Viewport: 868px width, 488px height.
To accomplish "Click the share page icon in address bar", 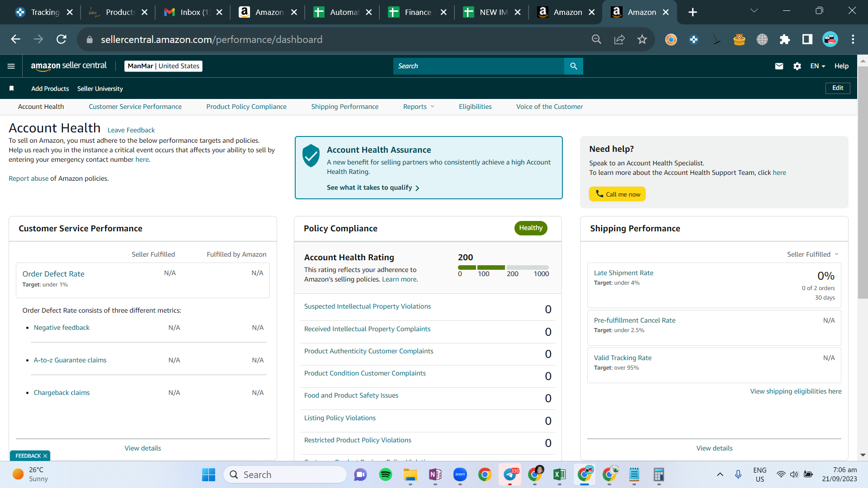I will [619, 39].
